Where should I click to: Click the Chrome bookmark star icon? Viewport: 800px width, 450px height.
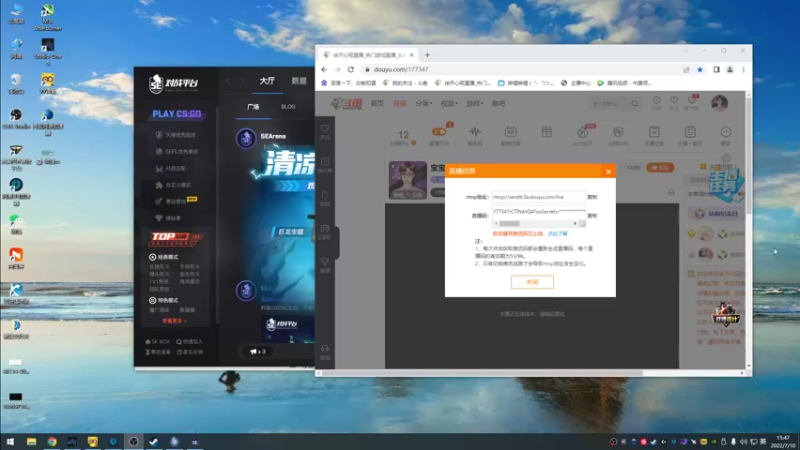point(700,69)
